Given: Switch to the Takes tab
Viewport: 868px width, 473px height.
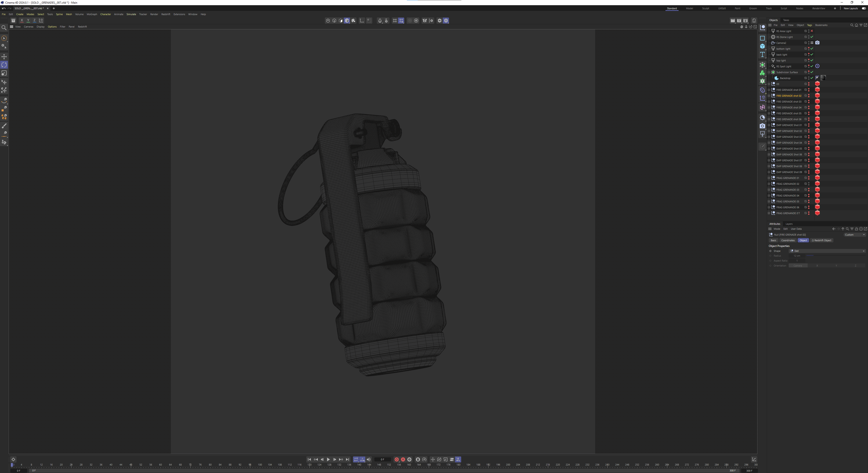Looking at the screenshot, I should coord(786,20).
